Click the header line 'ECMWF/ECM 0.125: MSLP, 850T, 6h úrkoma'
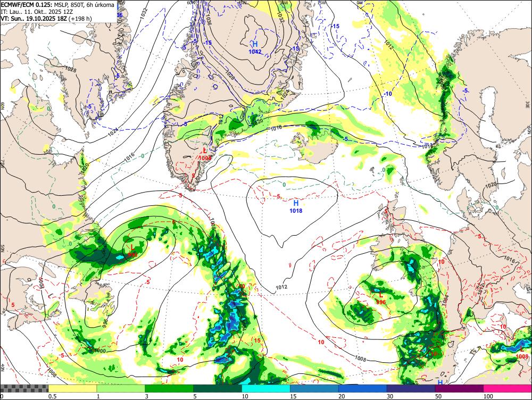 (57, 5)
